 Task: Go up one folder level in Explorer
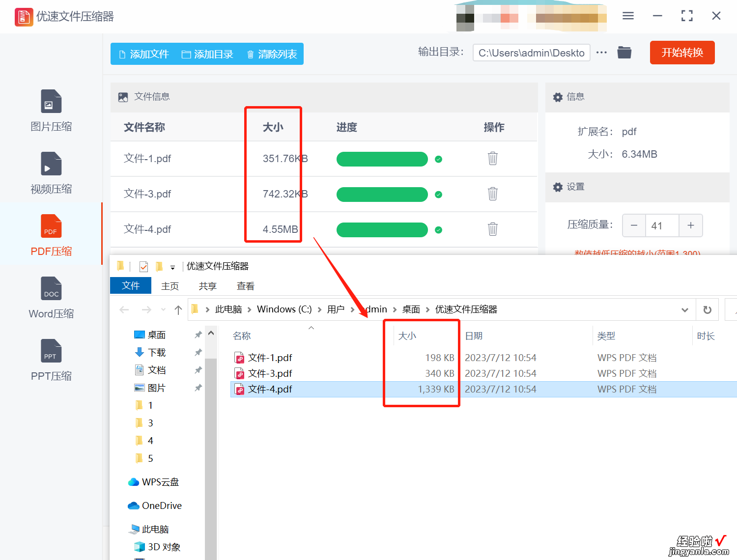click(x=178, y=309)
